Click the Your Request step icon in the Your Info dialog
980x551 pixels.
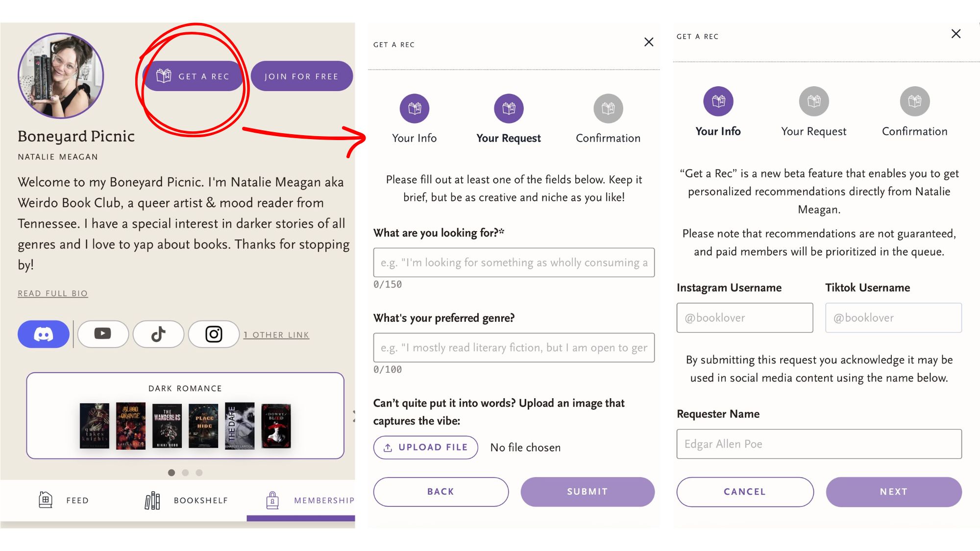pyautogui.click(x=813, y=101)
